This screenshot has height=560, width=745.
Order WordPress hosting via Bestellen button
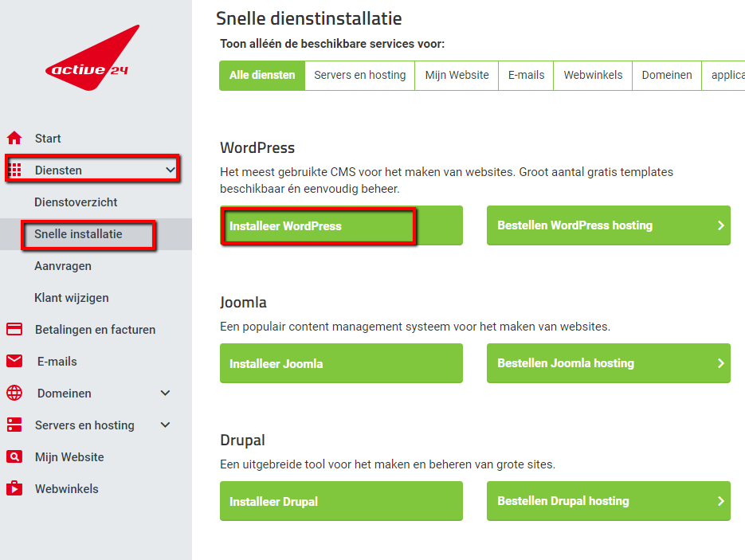609,225
